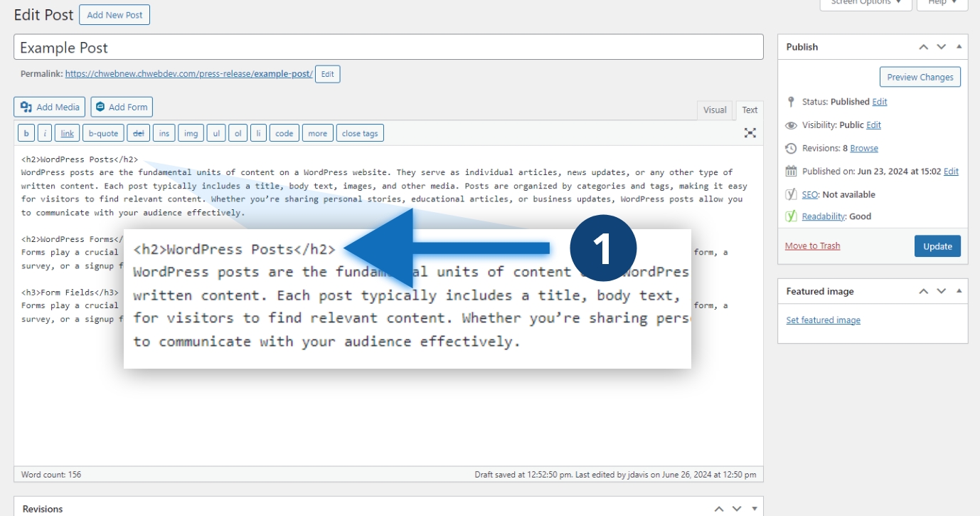Viewport: 980px width, 516px height.
Task: Click the bold 'b' quicktag button
Action: point(26,133)
